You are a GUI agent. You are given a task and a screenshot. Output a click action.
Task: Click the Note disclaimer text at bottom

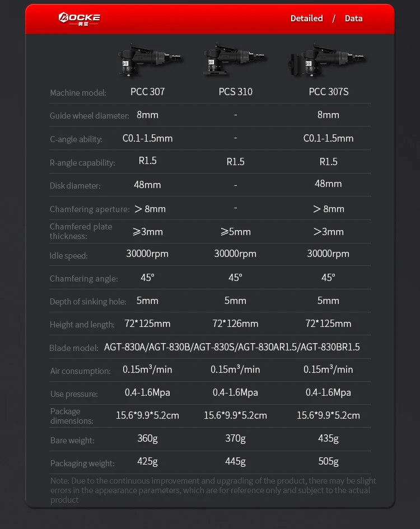213,490
